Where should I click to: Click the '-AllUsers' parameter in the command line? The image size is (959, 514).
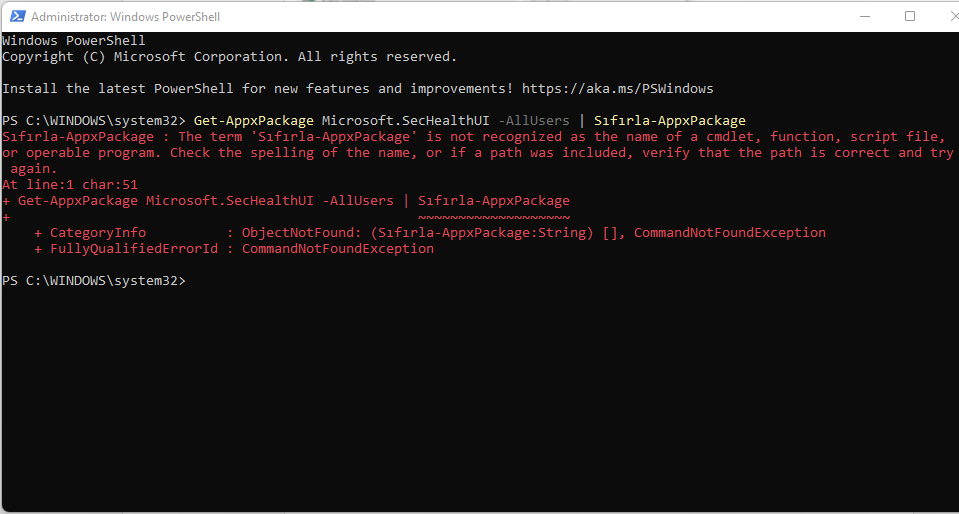(533, 121)
